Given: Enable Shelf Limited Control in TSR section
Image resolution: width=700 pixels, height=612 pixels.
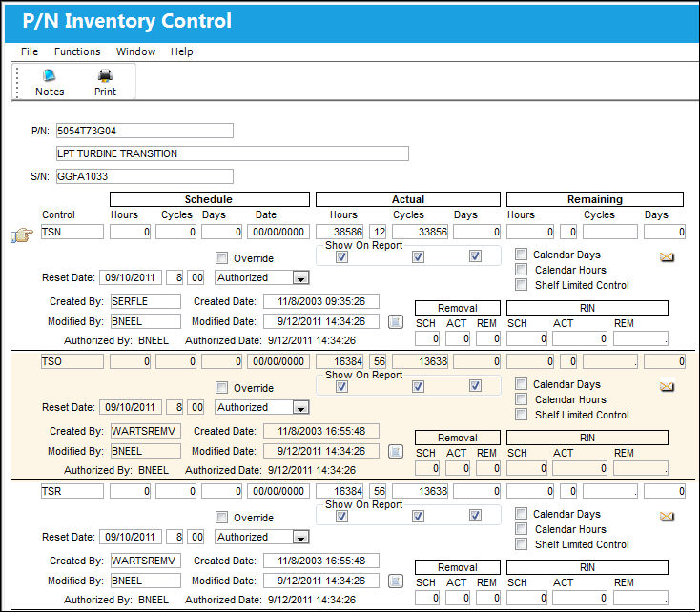Looking at the screenshot, I should coord(521,543).
